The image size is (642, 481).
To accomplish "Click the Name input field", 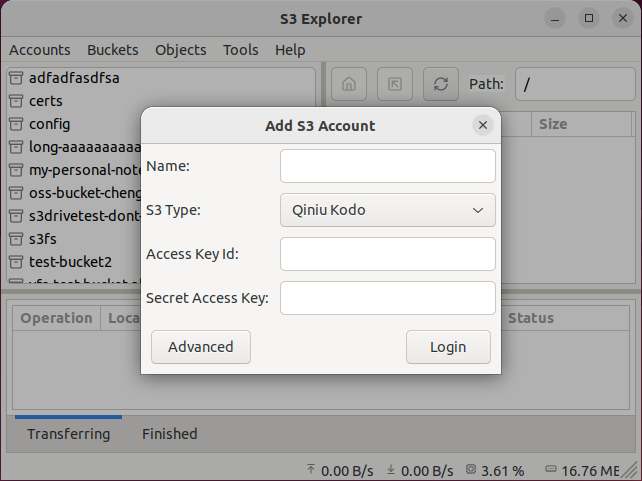I will pos(388,166).
